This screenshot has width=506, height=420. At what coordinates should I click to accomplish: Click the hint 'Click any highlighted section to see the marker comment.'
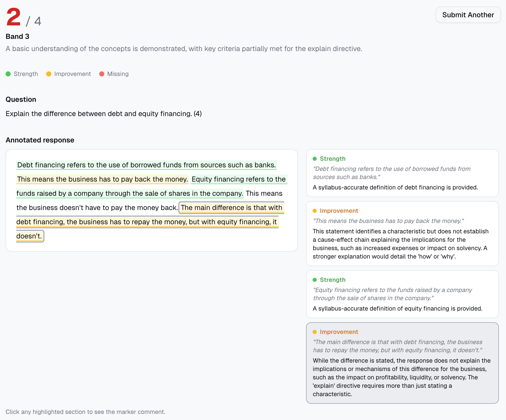pyautogui.click(x=85, y=412)
